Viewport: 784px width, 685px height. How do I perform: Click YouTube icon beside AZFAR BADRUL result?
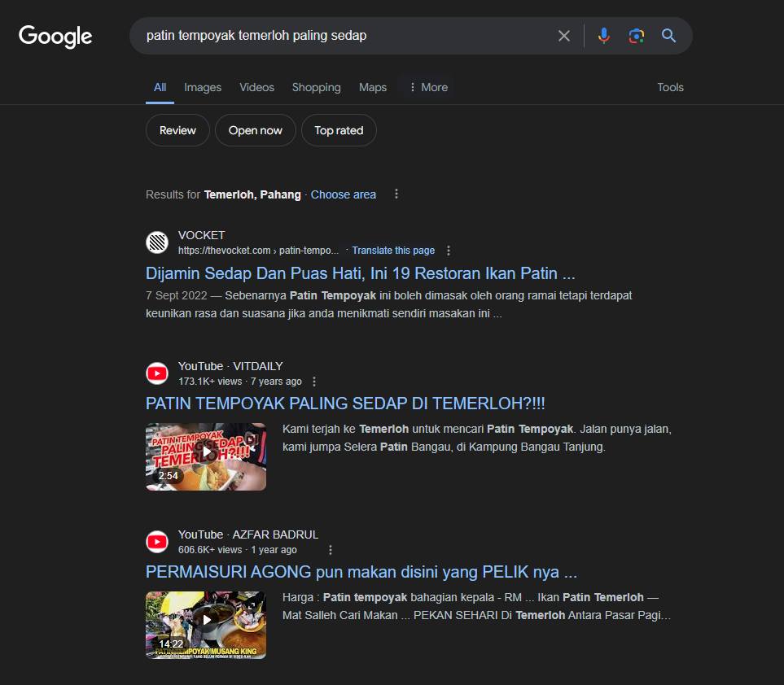coord(157,542)
